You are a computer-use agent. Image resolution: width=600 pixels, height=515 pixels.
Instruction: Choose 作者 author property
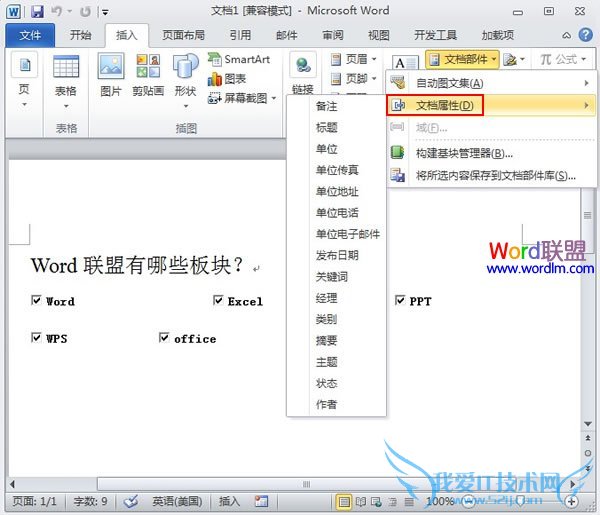tap(326, 404)
